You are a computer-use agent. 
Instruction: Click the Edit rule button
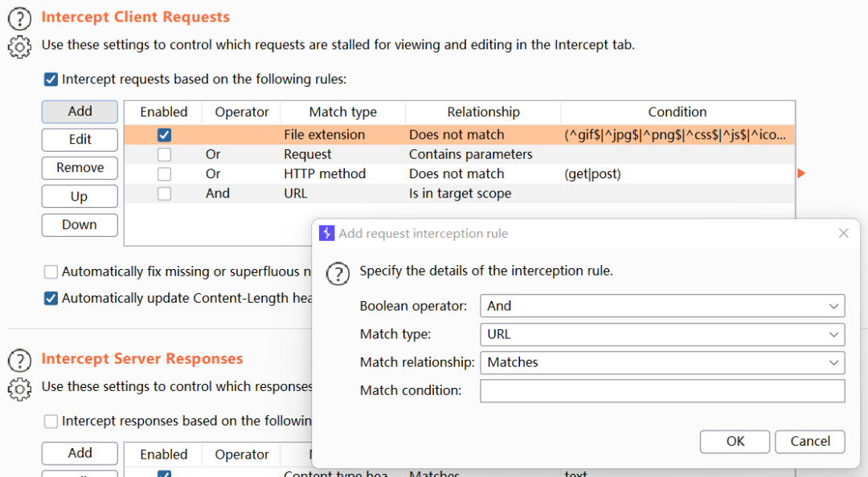point(80,140)
